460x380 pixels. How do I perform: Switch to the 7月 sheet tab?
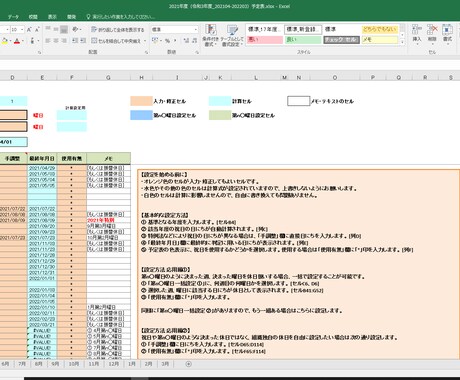click(22, 364)
